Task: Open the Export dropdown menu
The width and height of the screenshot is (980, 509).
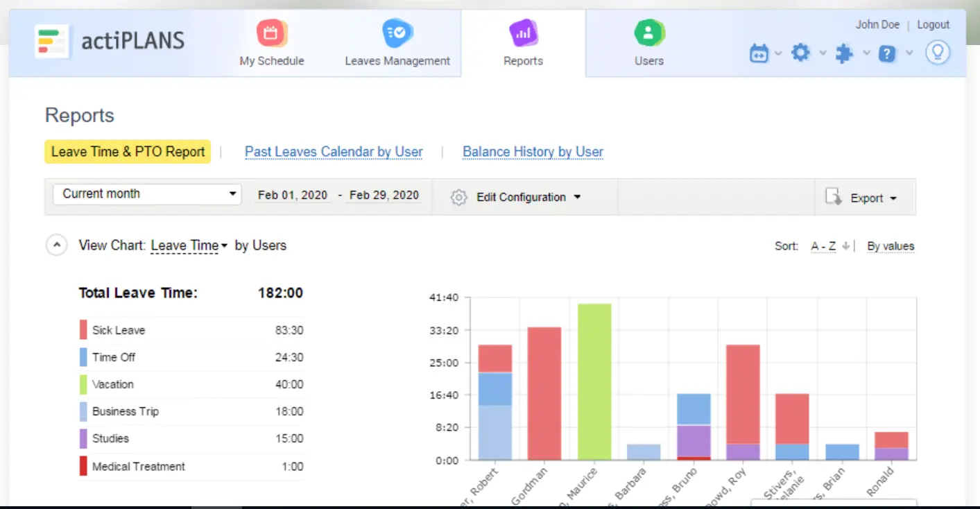Action: tap(873, 198)
